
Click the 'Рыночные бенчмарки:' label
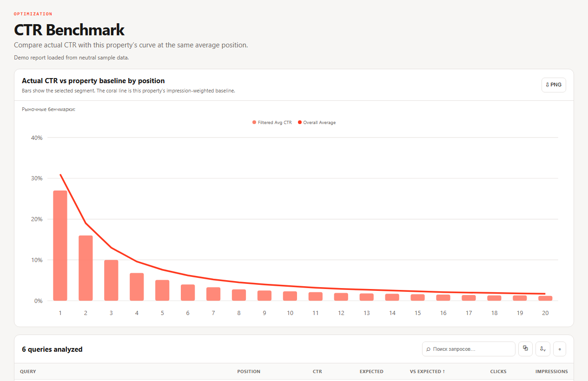click(x=49, y=110)
